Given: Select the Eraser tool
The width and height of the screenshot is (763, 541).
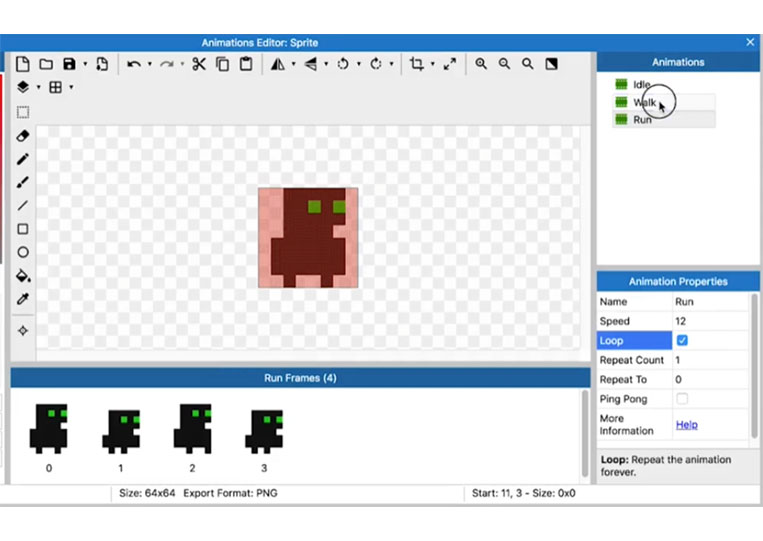Looking at the screenshot, I should 23,136.
